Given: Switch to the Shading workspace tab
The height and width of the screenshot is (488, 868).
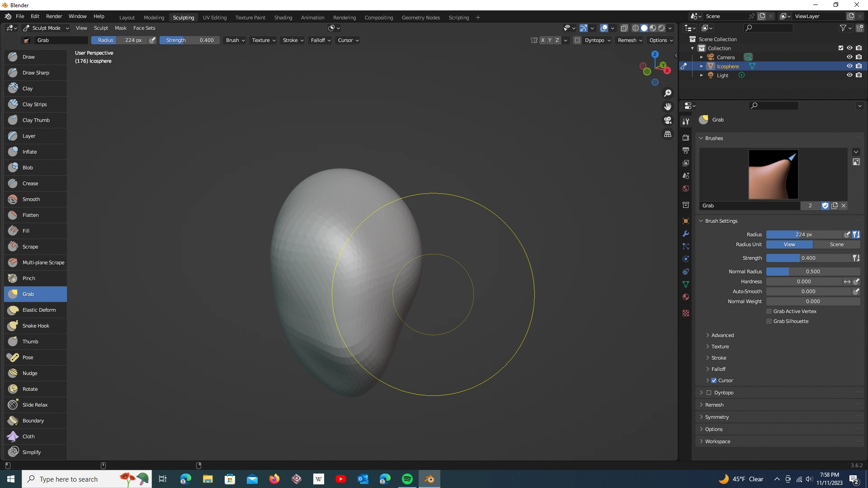Looking at the screenshot, I should (x=283, y=18).
